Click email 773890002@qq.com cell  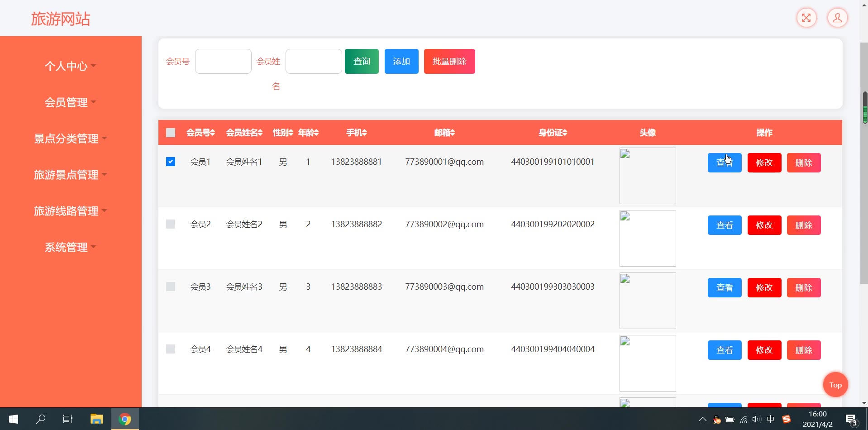click(444, 224)
